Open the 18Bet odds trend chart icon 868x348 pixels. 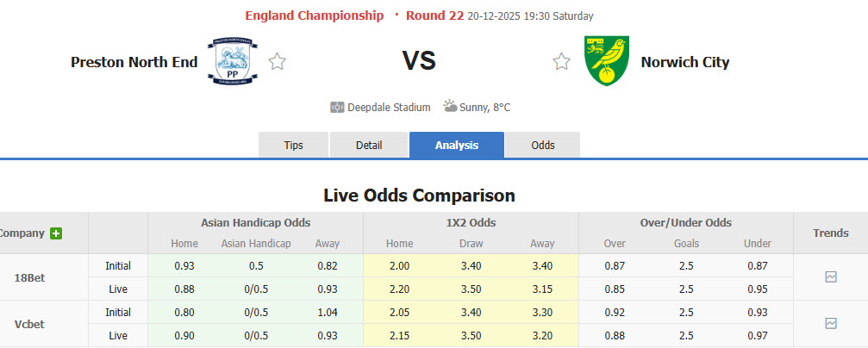(x=830, y=277)
